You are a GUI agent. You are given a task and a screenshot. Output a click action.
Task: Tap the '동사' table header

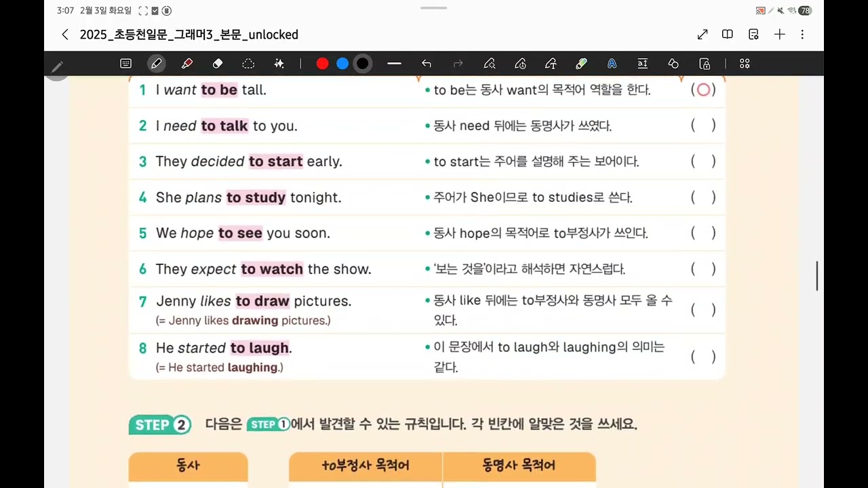pos(188,466)
